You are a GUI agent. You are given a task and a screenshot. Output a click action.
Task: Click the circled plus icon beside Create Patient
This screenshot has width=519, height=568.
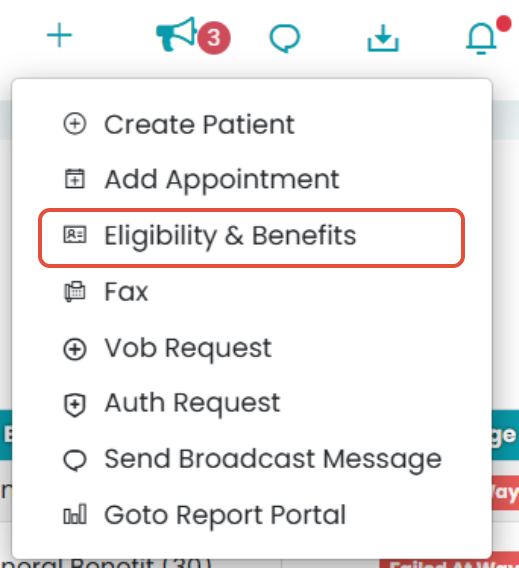[x=75, y=124]
